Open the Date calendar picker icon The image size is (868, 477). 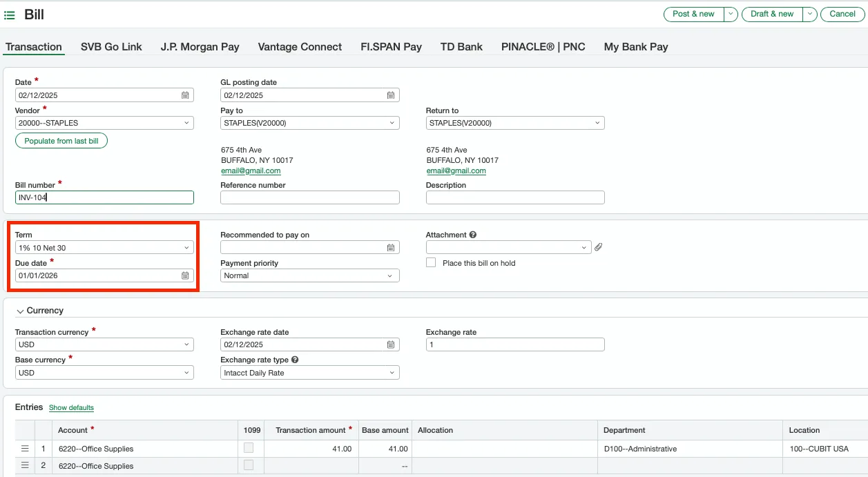pyautogui.click(x=185, y=95)
